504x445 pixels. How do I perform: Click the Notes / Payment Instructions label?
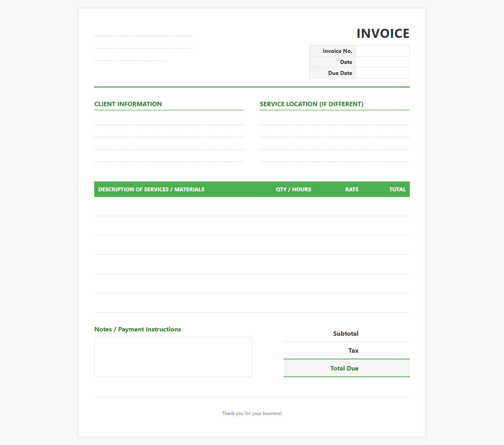(138, 329)
